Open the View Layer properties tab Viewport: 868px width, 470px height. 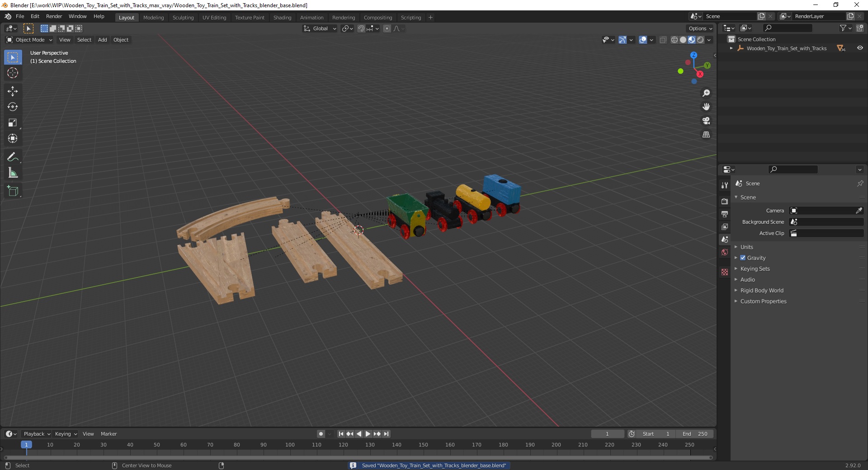[725, 226]
